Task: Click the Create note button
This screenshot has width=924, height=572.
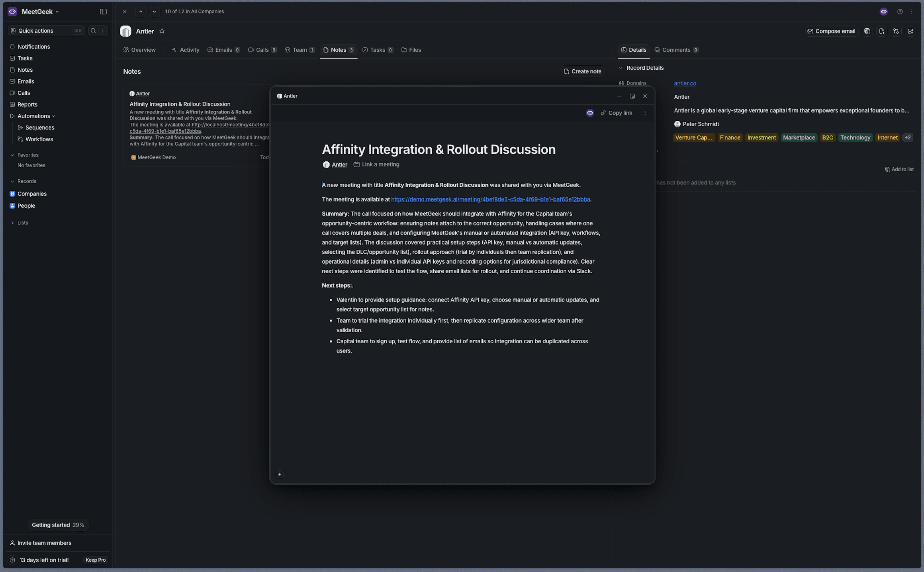Action: [x=582, y=71]
